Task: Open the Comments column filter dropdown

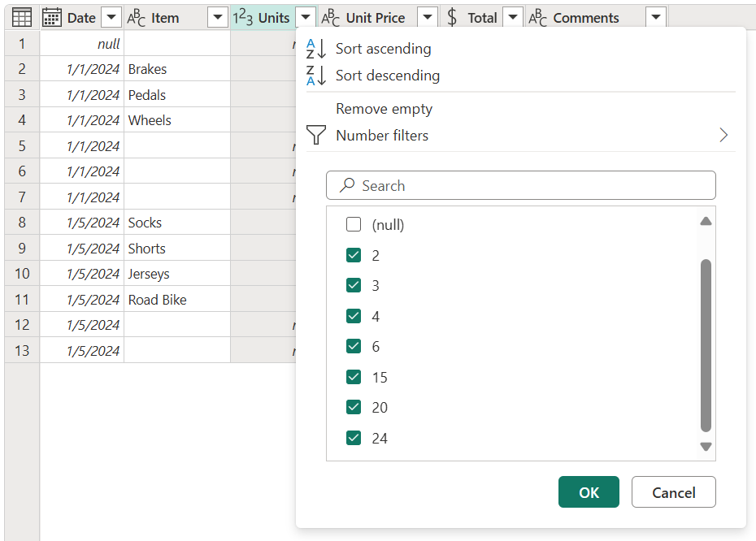Action: pyautogui.click(x=655, y=16)
